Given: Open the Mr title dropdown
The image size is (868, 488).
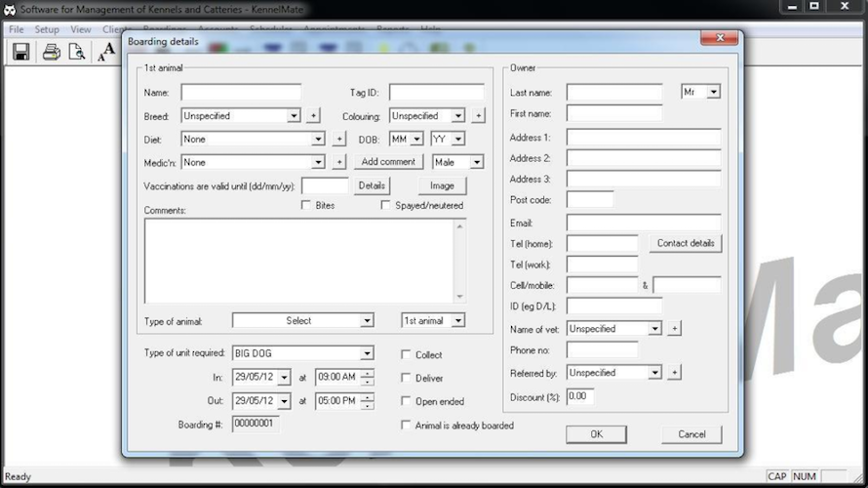Looking at the screenshot, I should (714, 92).
